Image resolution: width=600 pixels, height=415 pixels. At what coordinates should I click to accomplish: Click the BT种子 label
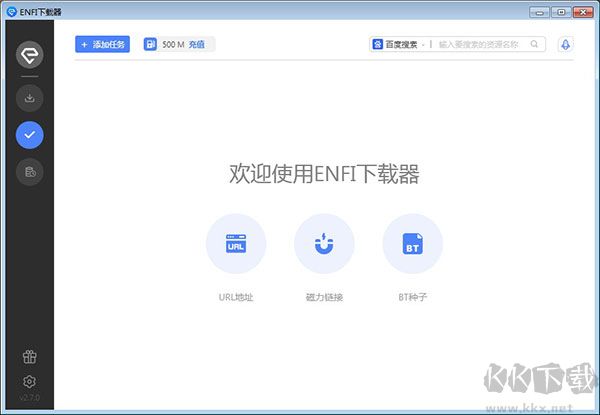(412, 297)
